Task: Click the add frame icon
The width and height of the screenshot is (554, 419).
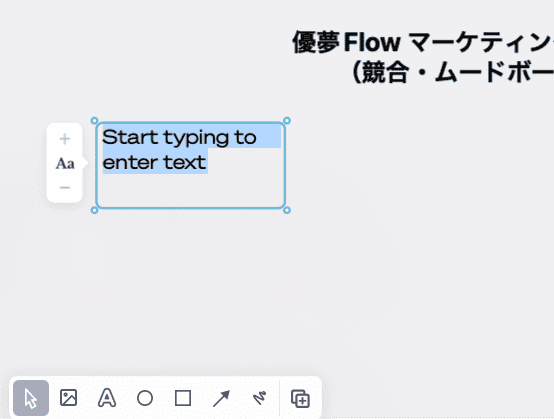Action: click(300, 399)
